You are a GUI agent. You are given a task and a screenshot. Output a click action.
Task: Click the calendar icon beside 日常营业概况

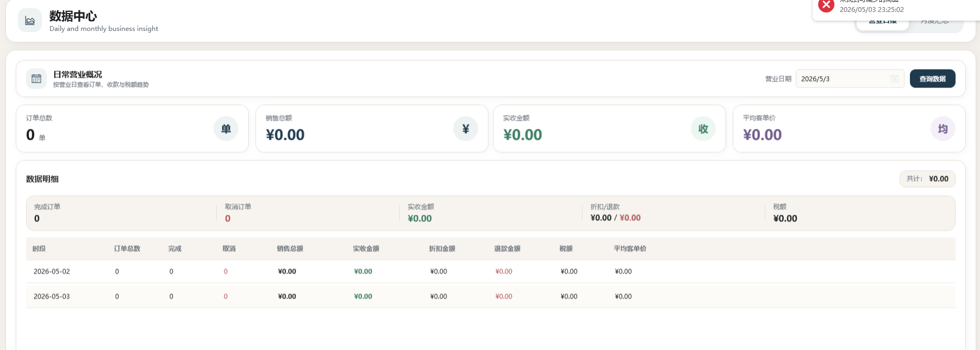(36, 79)
